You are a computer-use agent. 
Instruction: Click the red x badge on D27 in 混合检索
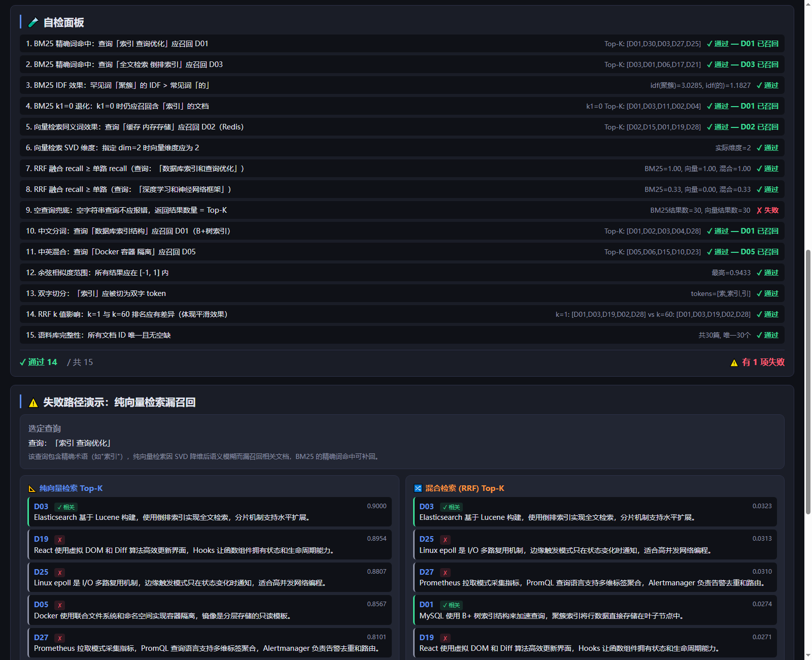[445, 572]
